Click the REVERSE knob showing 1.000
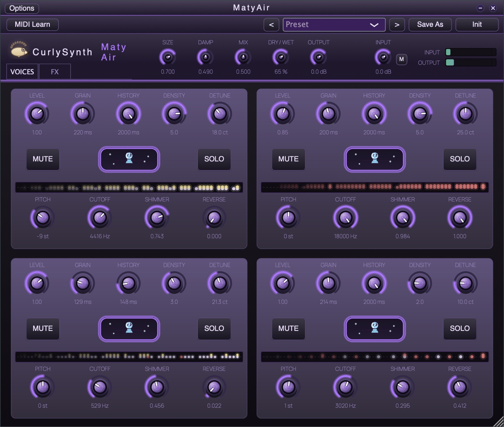 460,217
